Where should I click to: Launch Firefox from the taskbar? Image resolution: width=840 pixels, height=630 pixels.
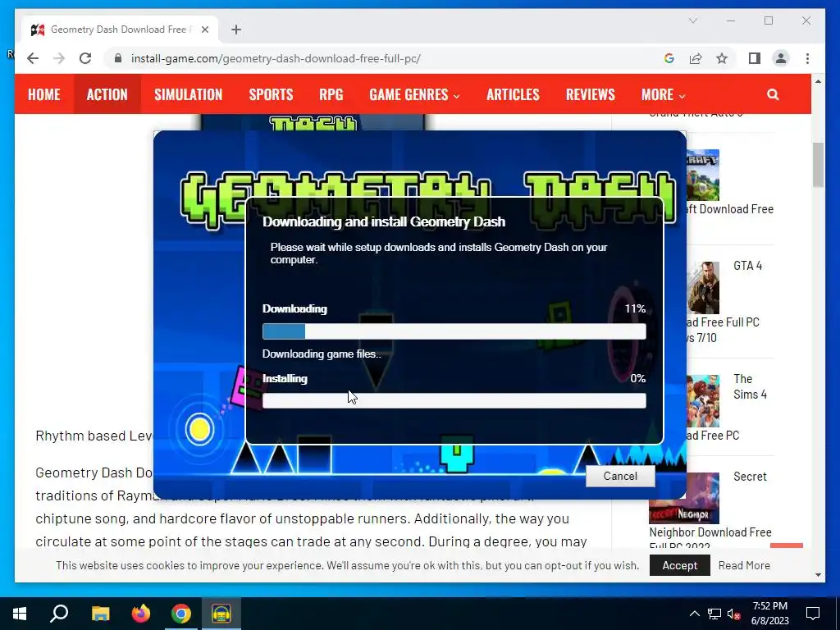pos(141,614)
